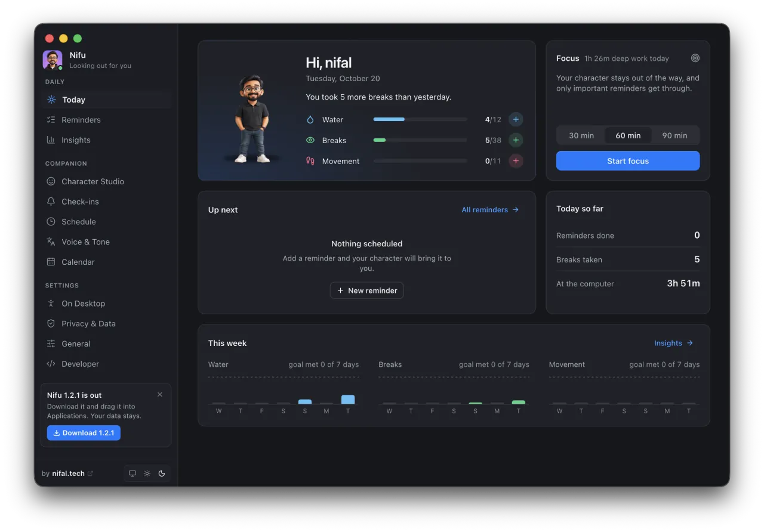This screenshot has height=532, width=764.
Task: Follow the Insights link in This week
Action: pos(674,343)
